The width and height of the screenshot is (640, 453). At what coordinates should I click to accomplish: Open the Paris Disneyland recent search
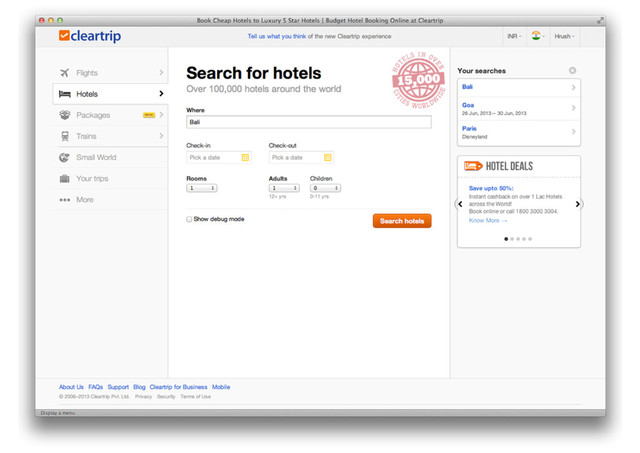(x=519, y=132)
